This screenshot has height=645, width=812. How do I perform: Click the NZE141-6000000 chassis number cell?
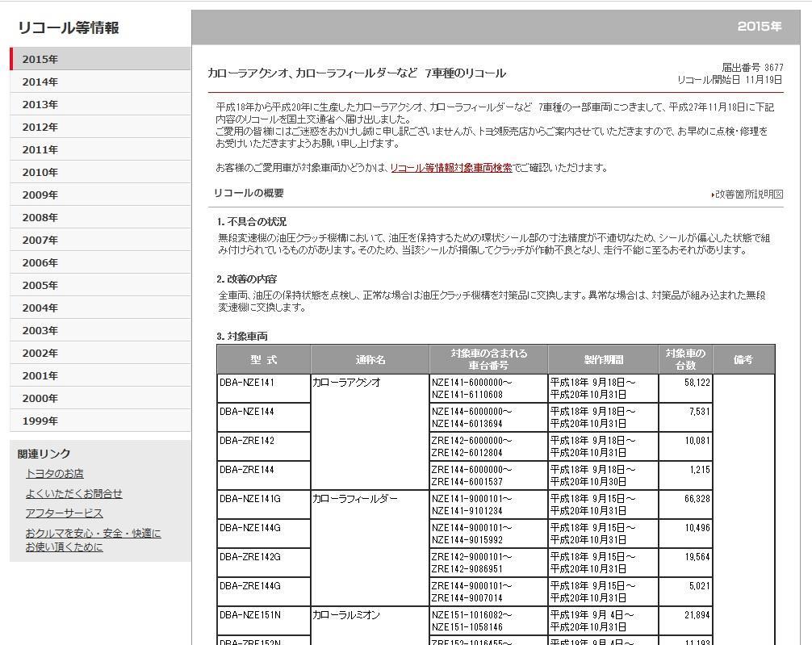pos(488,388)
